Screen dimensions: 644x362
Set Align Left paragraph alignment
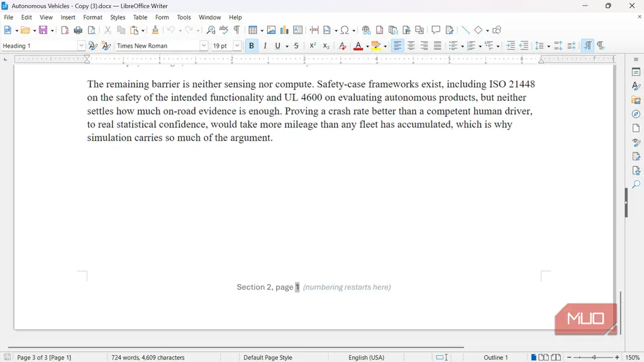(397, 45)
